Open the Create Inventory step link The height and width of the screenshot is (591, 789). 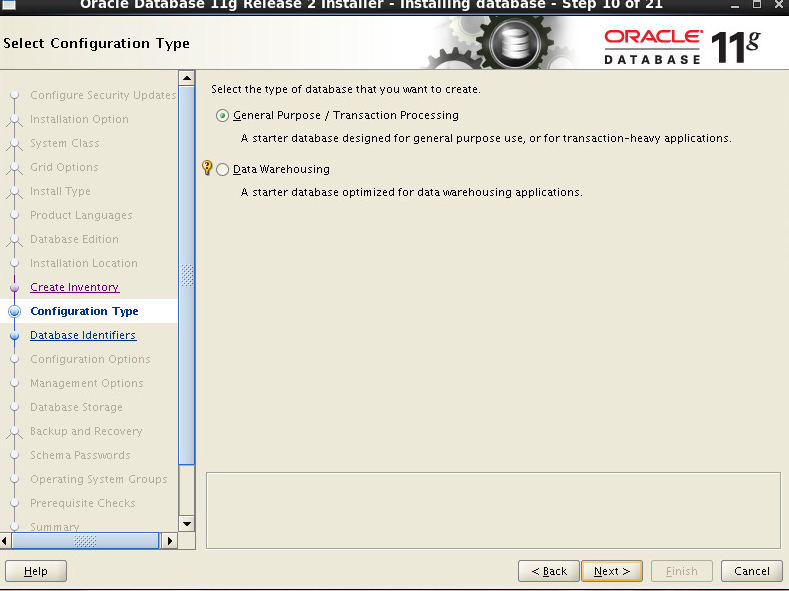(x=74, y=287)
